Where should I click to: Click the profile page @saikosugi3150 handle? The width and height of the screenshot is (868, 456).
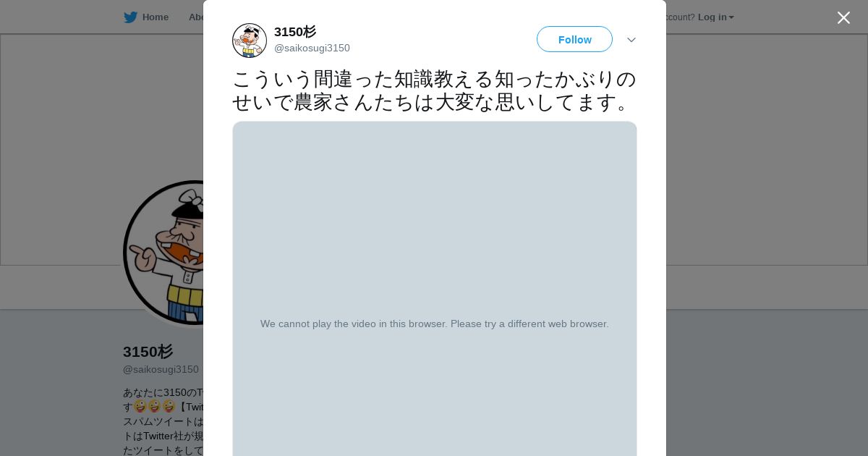(161, 369)
